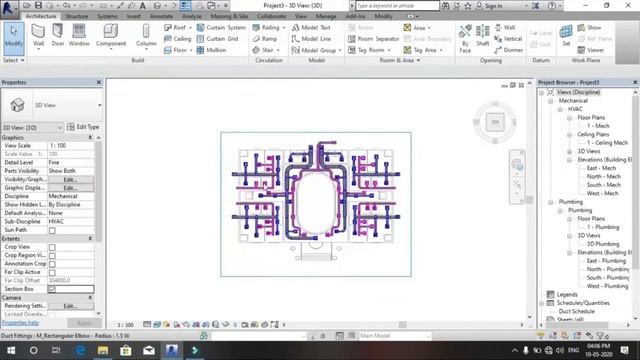Viewport: 640px width, 360px height.
Task: Select the Mullion tool
Action: 211,50
